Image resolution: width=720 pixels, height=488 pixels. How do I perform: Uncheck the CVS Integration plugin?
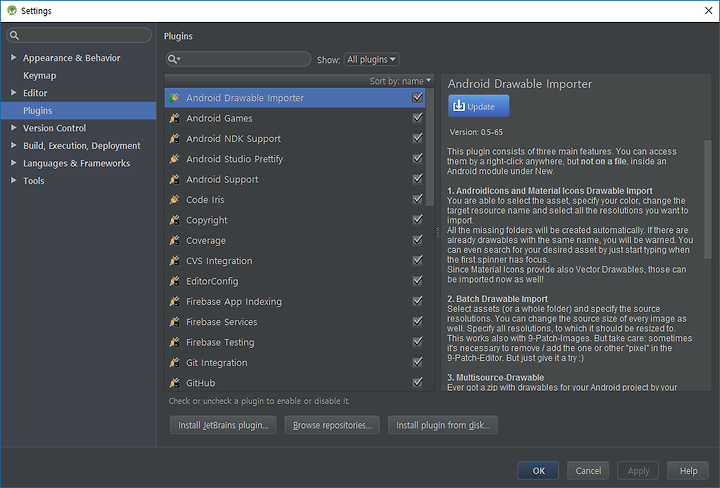coord(417,260)
